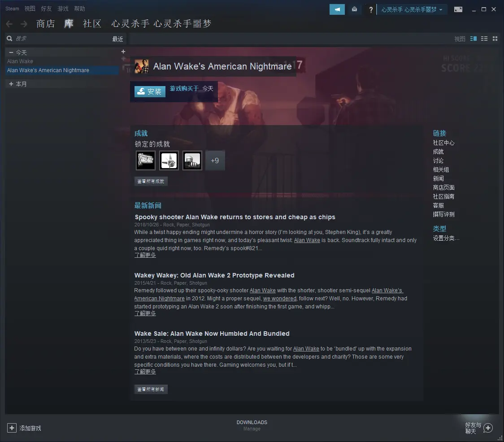
Task: Open the 相关组 link
Action: click(441, 170)
